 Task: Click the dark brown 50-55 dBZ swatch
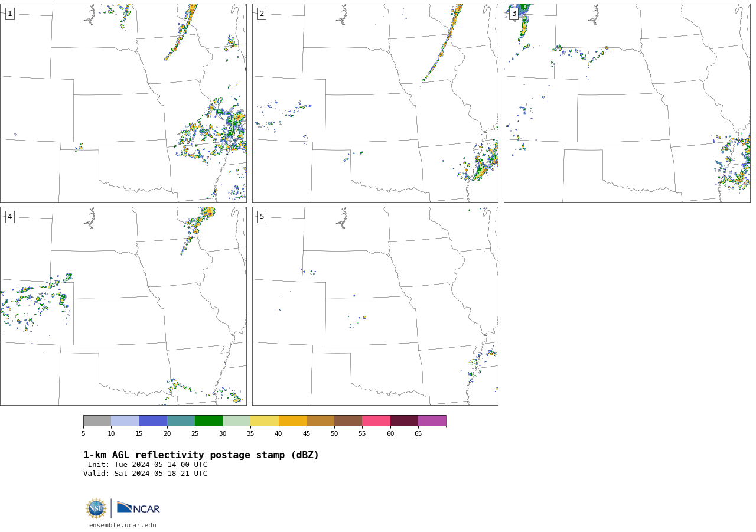tap(348, 420)
